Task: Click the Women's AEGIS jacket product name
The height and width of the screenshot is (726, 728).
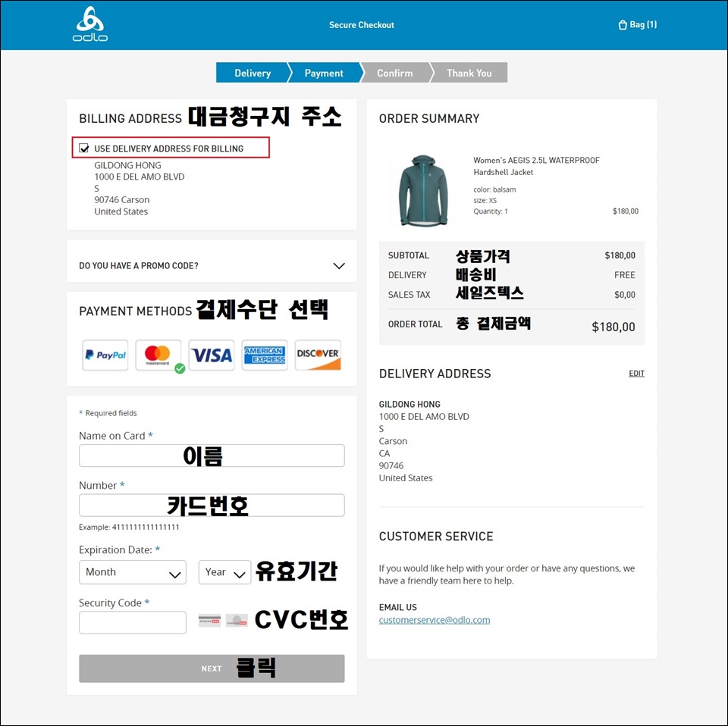Action: click(536, 166)
